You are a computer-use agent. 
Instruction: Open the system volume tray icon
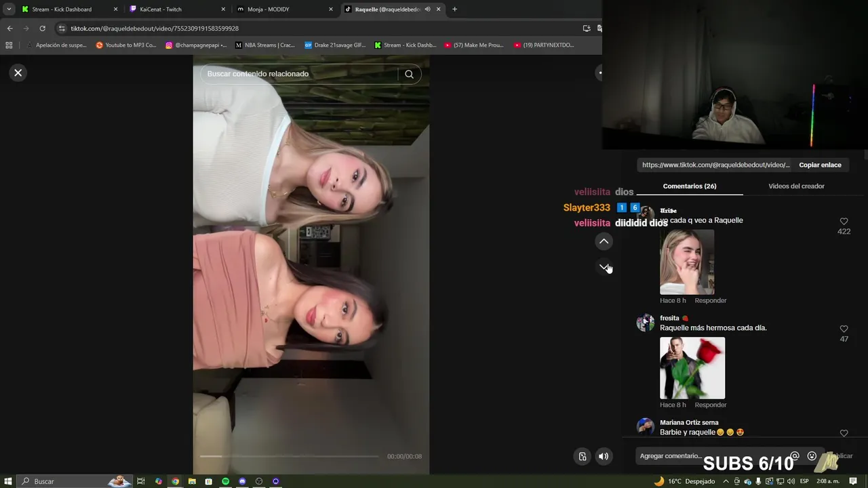coord(791,481)
